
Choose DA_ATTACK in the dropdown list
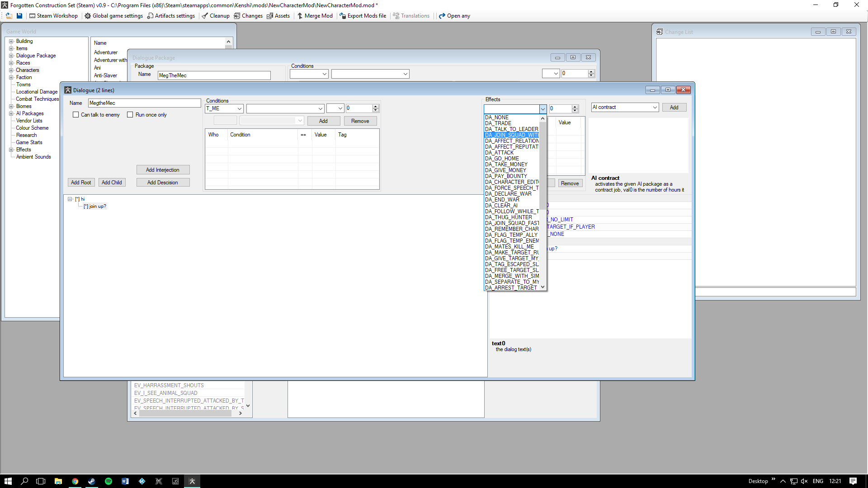pyautogui.click(x=499, y=153)
